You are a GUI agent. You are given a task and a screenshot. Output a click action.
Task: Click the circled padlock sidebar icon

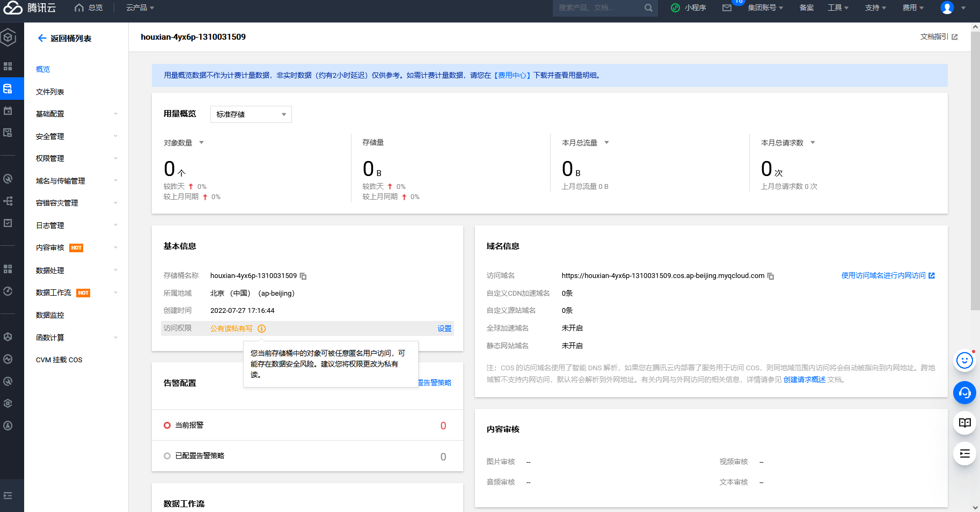click(x=8, y=426)
